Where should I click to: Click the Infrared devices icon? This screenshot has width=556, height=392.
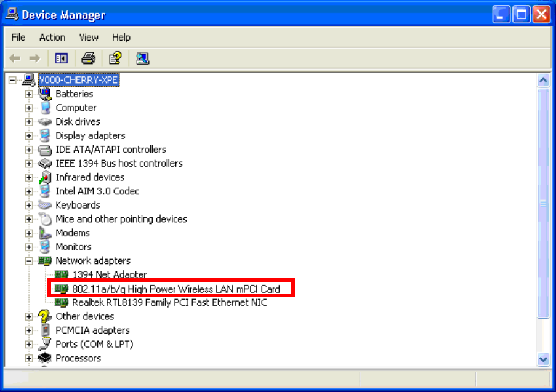coord(45,177)
